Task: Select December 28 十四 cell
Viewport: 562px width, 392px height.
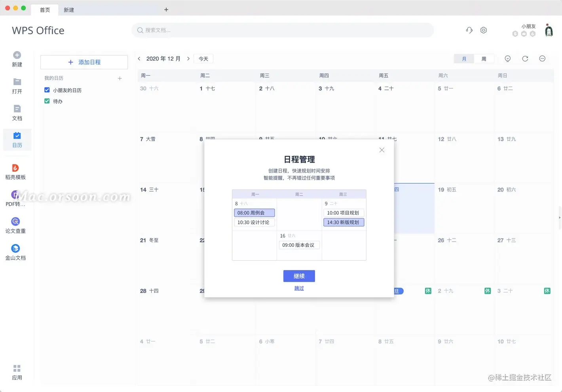Action: coord(167,309)
